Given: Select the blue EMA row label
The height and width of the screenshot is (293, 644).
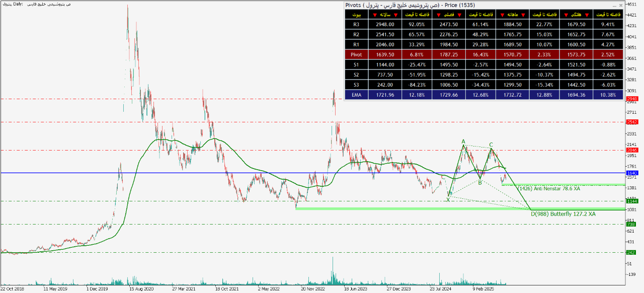Looking at the screenshot, I should [x=356, y=95].
